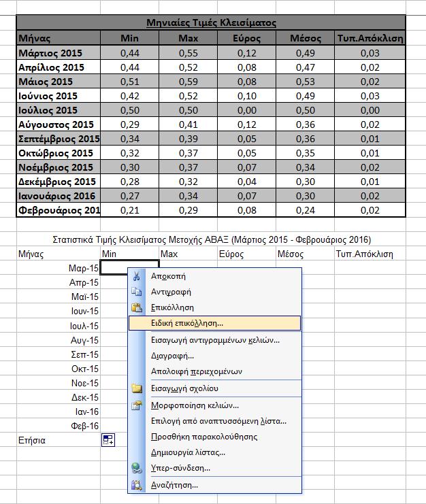This screenshot has height=504, width=426.
Task: Open the Auto Fill Options button near Ετήσια
Action: coord(108,440)
